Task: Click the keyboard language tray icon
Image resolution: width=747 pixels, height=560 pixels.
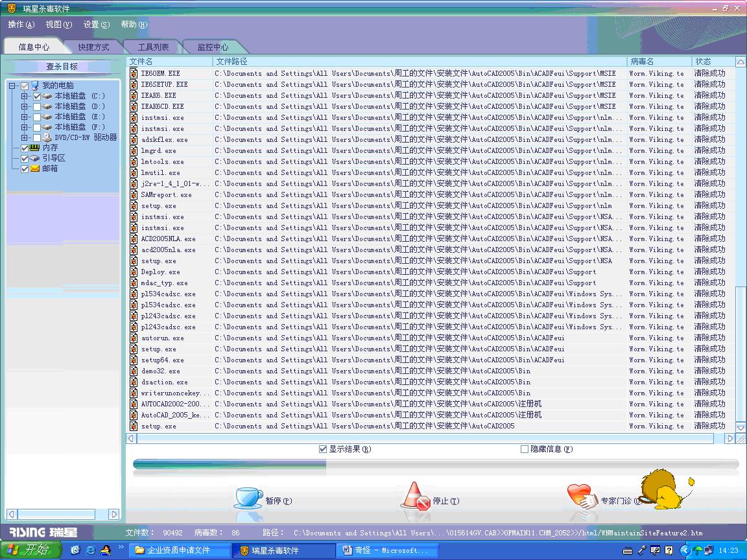Action: [x=628, y=551]
